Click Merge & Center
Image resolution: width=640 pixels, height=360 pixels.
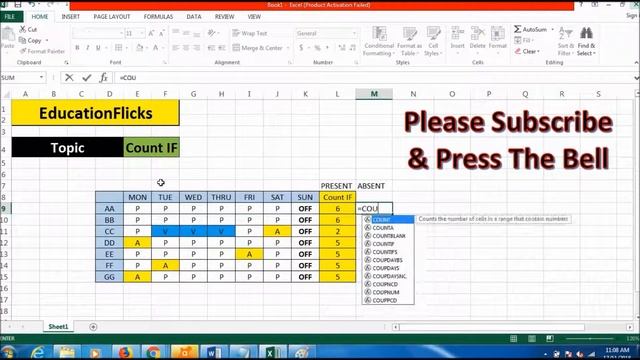tap(258, 48)
